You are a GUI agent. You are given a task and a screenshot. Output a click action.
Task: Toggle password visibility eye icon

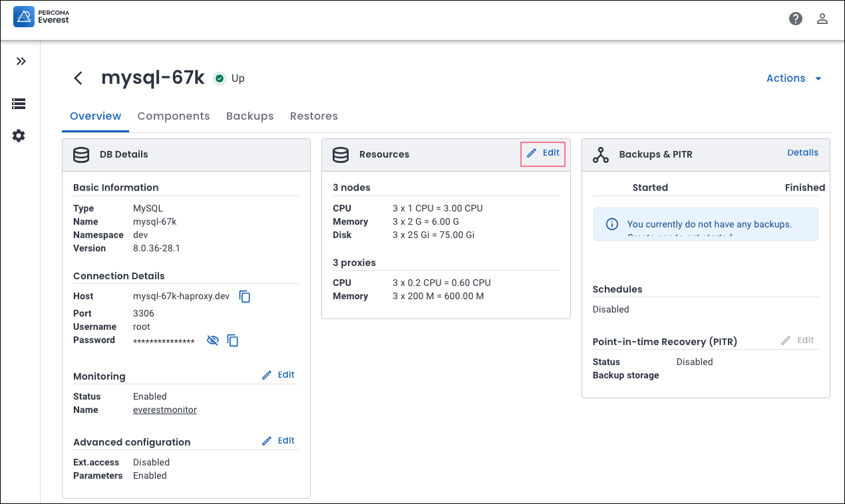(213, 340)
